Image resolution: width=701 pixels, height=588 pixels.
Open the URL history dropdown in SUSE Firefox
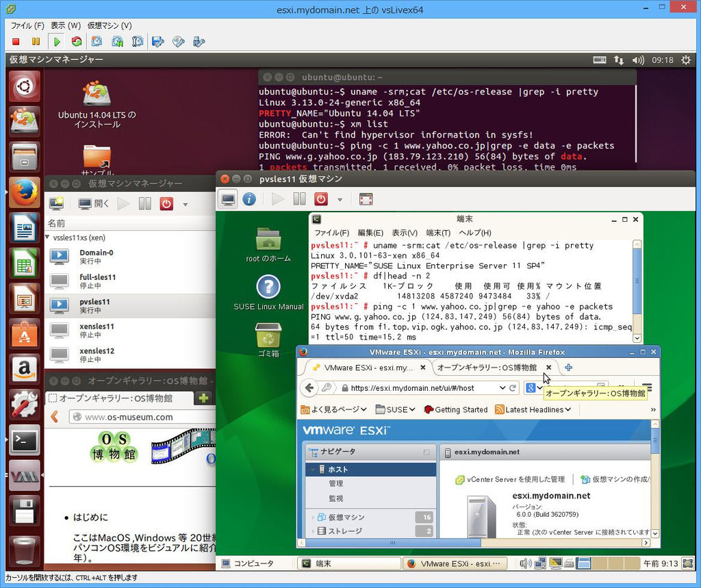coord(502,388)
